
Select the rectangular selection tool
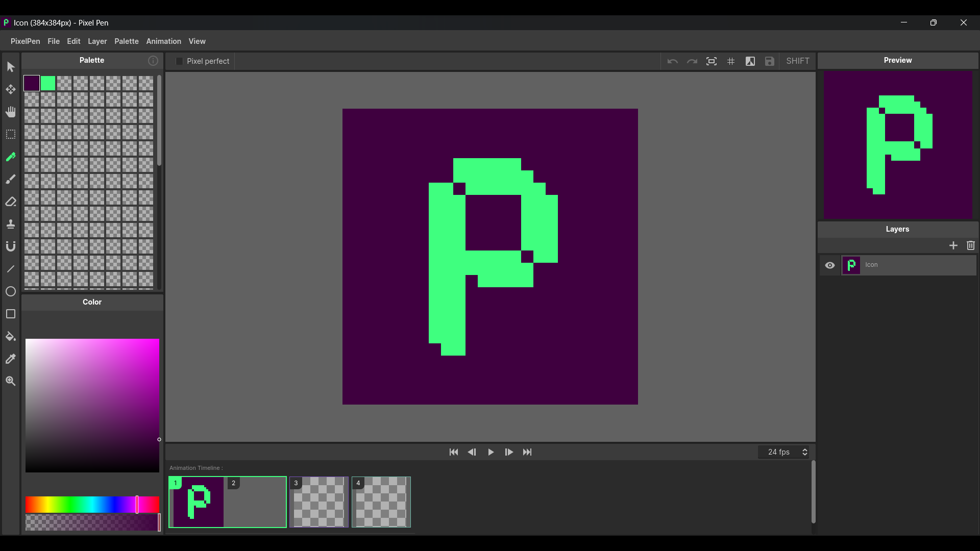[x=11, y=134]
